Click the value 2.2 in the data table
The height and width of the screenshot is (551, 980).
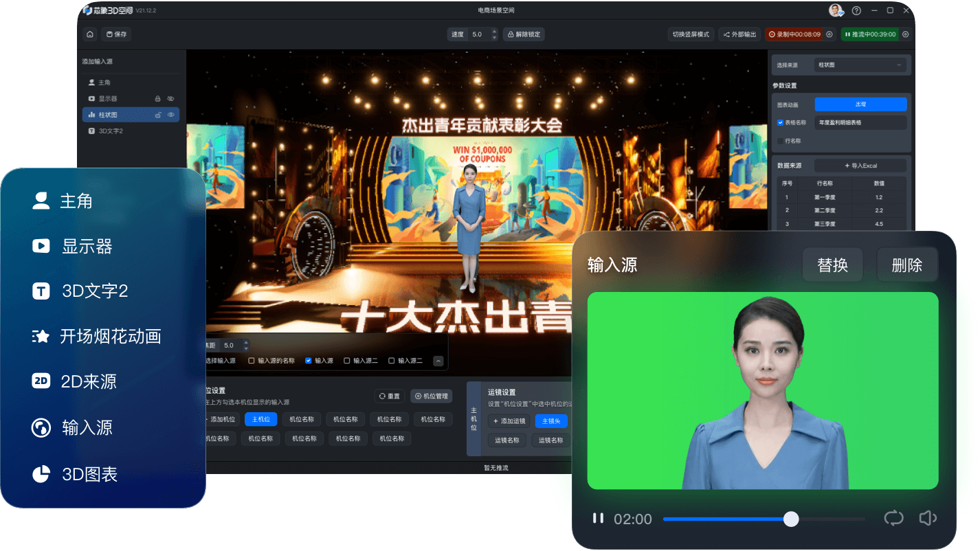click(x=879, y=210)
